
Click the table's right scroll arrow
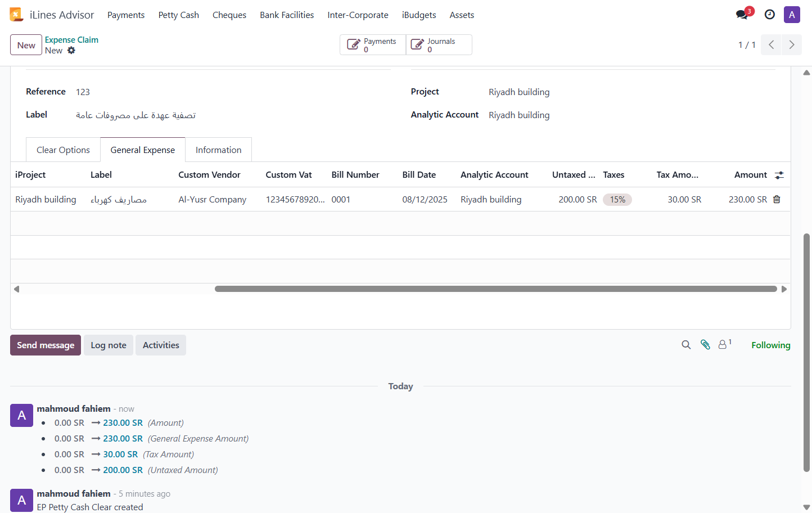click(x=784, y=289)
